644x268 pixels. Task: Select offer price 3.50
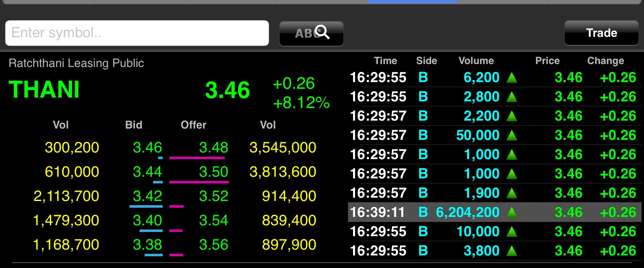tap(213, 172)
